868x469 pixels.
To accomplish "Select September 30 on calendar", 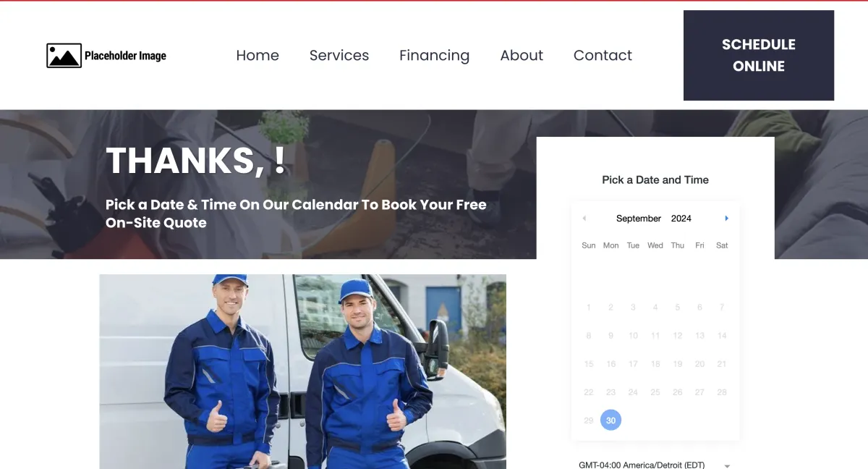I will [611, 421].
